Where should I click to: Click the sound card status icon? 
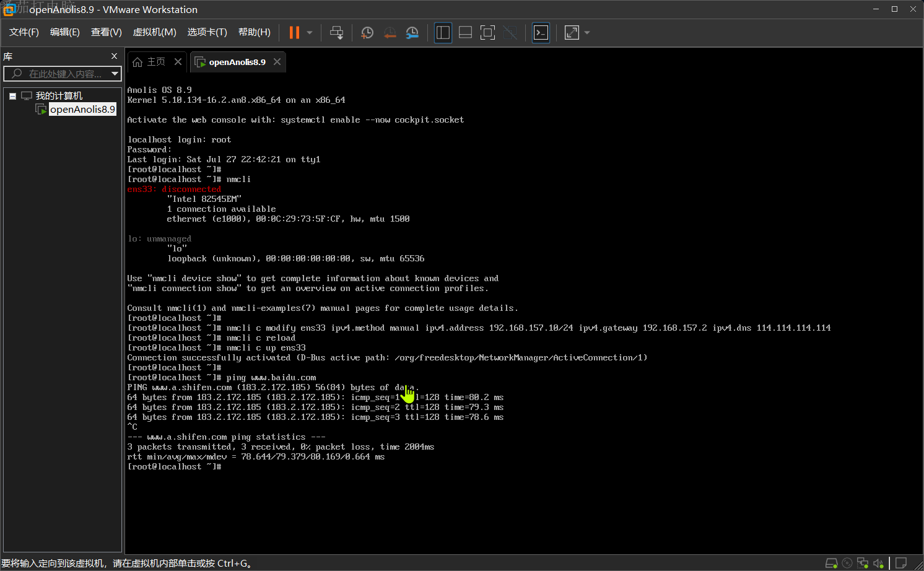tap(878, 563)
